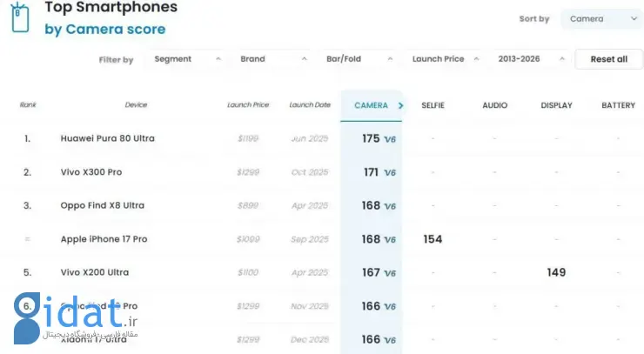This screenshot has height=354, width=644.
Task: Open Huawei Pura 80 Ultra device link
Action: 108,138
